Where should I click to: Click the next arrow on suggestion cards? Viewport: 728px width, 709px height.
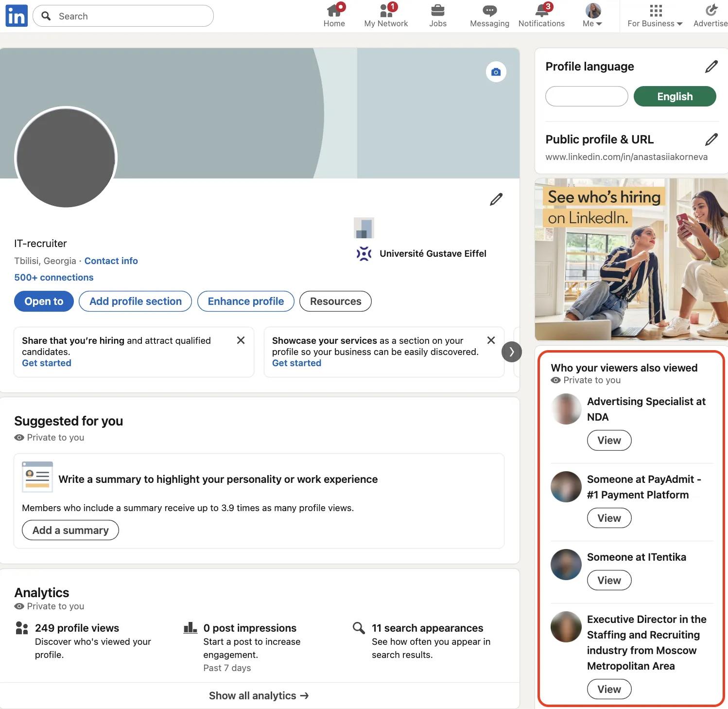pos(511,352)
